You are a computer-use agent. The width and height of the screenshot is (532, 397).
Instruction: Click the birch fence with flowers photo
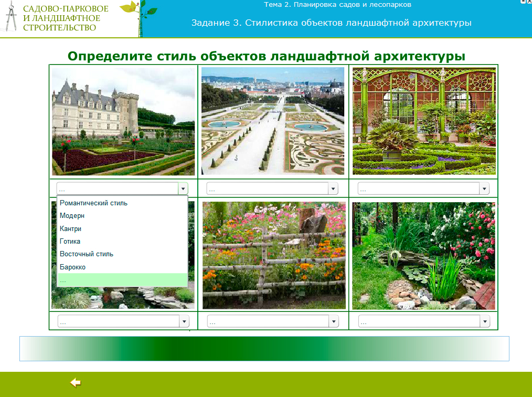coord(274,255)
